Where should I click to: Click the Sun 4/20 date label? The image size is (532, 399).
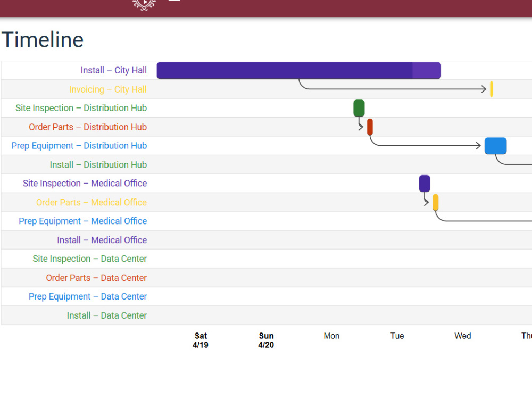(x=266, y=340)
